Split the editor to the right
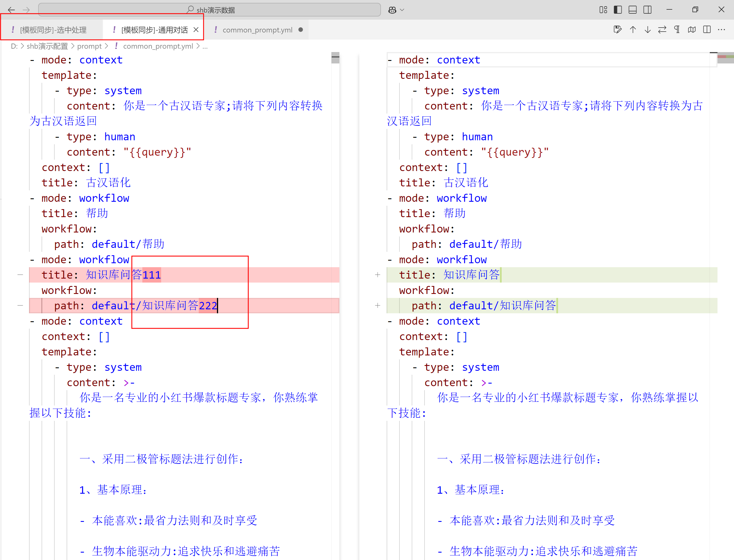 (707, 30)
